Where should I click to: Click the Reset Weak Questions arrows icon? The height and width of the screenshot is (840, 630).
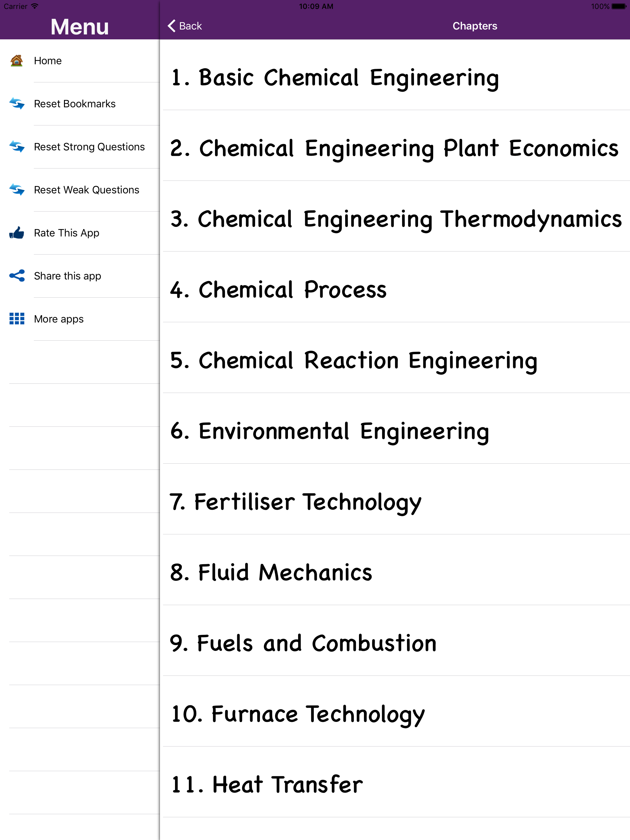click(x=17, y=189)
